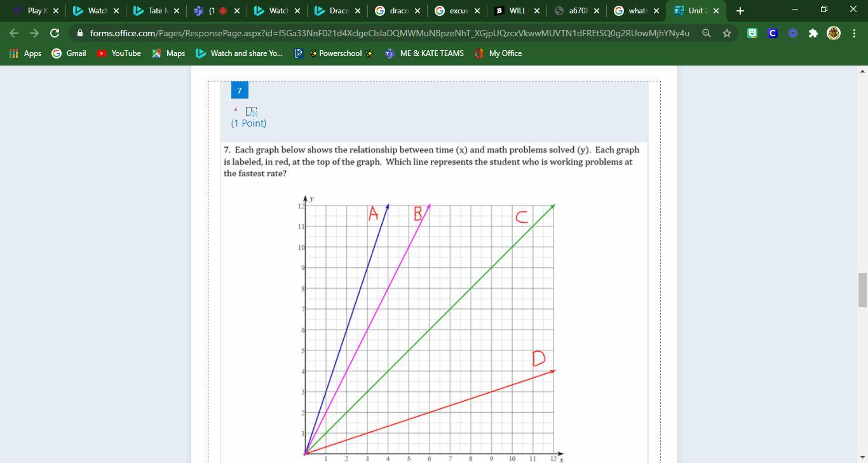Go back to the previous page
868x463 pixels.
point(14,33)
